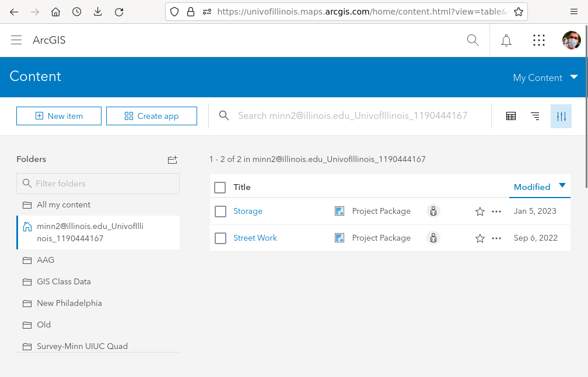Click the search magnifier icon in header
The image size is (588, 377).
(473, 40)
